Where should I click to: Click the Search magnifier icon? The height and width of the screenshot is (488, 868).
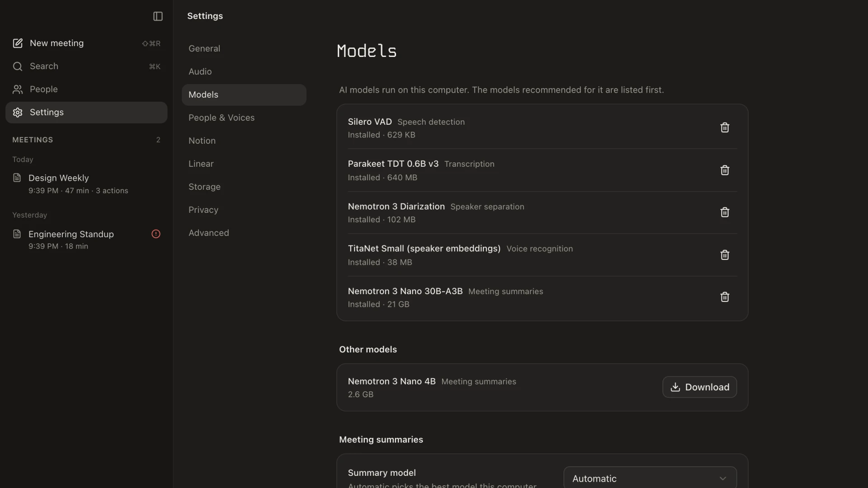(x=18, y=66)
